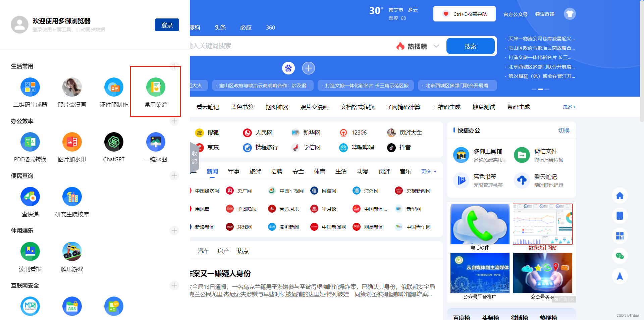Open the 查快递 courier lookup icon
Screen dimensions: 644x320
[30, 197]
